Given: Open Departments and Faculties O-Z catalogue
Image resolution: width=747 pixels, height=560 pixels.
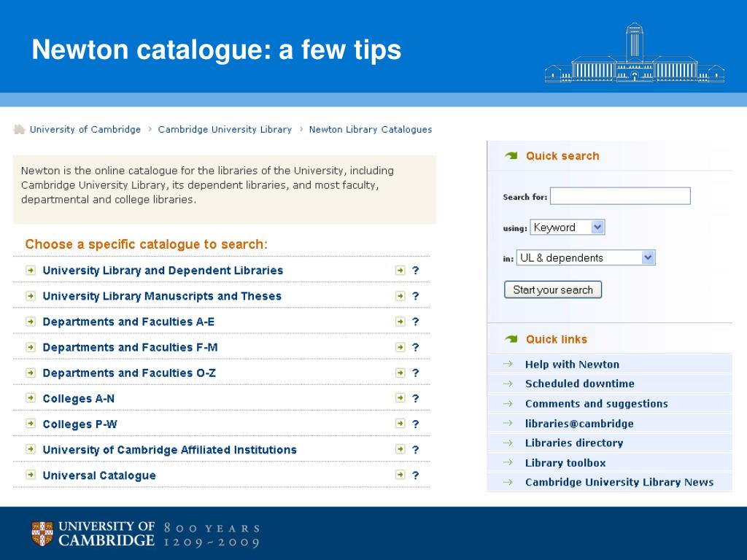Looking at the screenshot, I should coord(129,373).
